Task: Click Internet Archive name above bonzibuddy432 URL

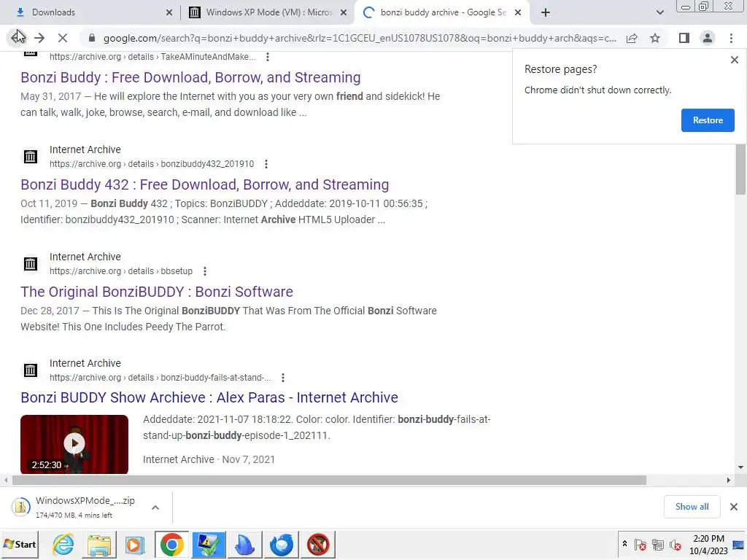Action: tap(85, 149)
